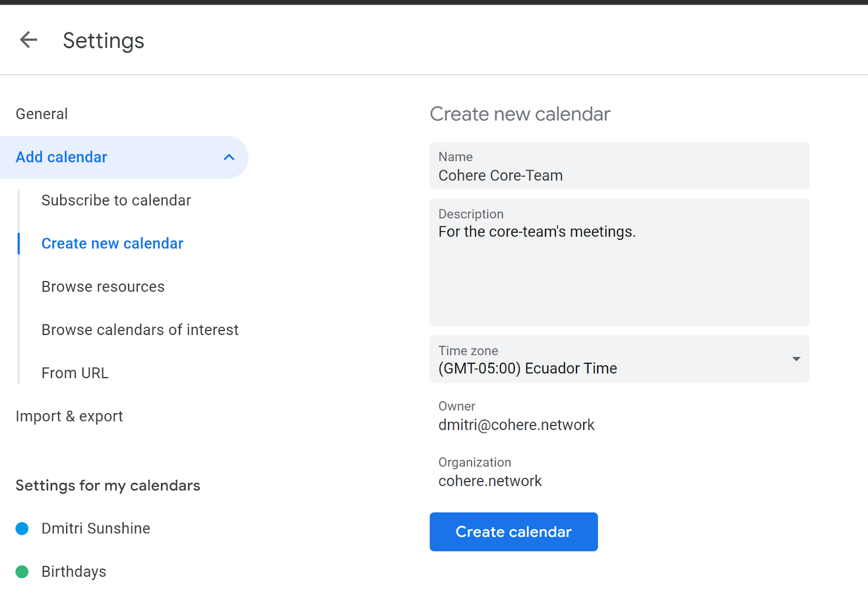The width and height of the screenshot is (868, 601).
Task: Open Birthdays calendar settings
Action: 74,572
